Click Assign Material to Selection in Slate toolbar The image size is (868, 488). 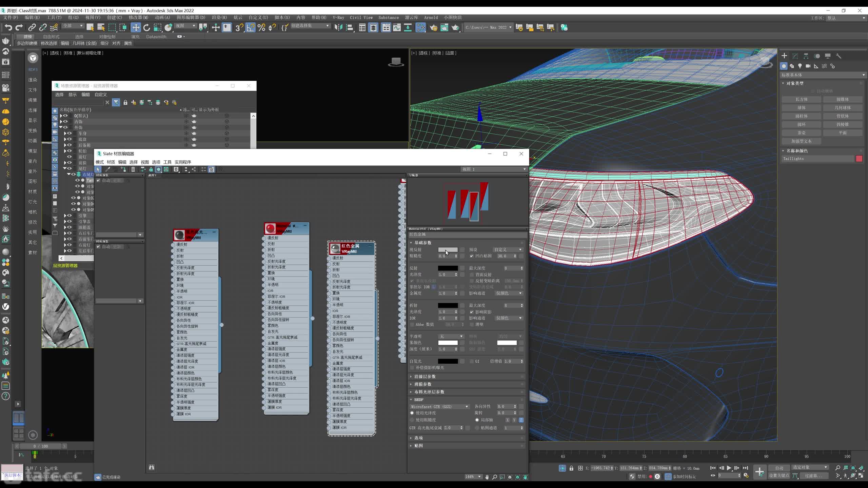[123, 169]
